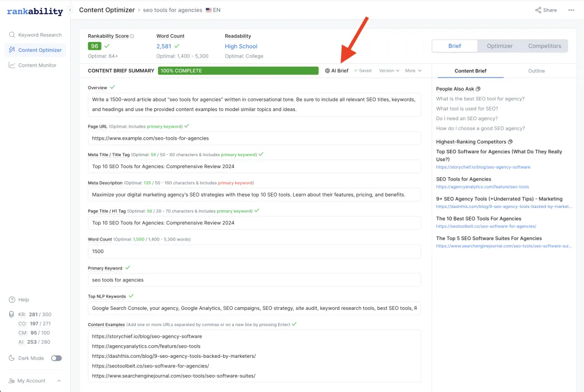
Task: Click the Dark Mode moon icon
Action: [11, 358]
